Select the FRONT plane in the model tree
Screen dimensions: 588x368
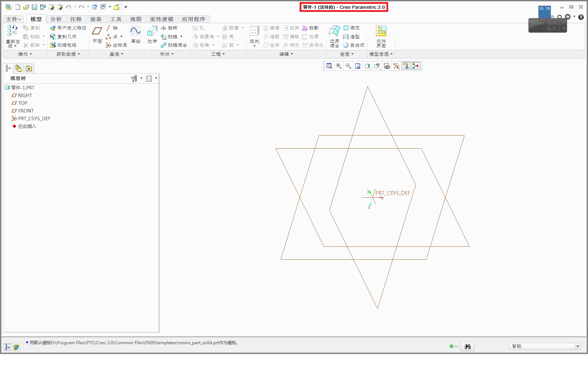(x=23, y=111)
